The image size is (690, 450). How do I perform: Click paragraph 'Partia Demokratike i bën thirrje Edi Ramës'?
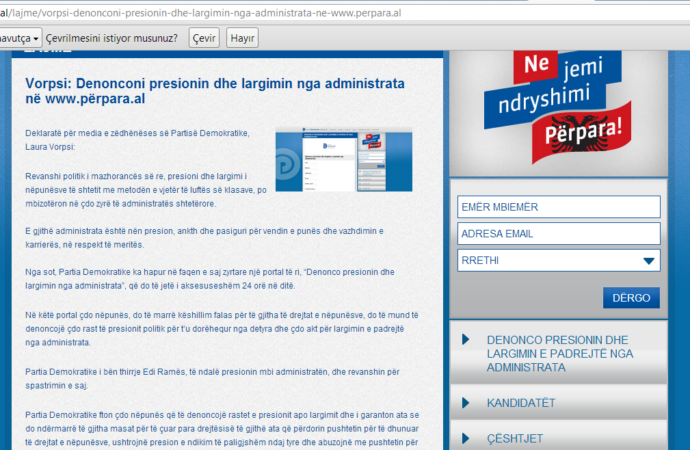(x=212, y=379)
